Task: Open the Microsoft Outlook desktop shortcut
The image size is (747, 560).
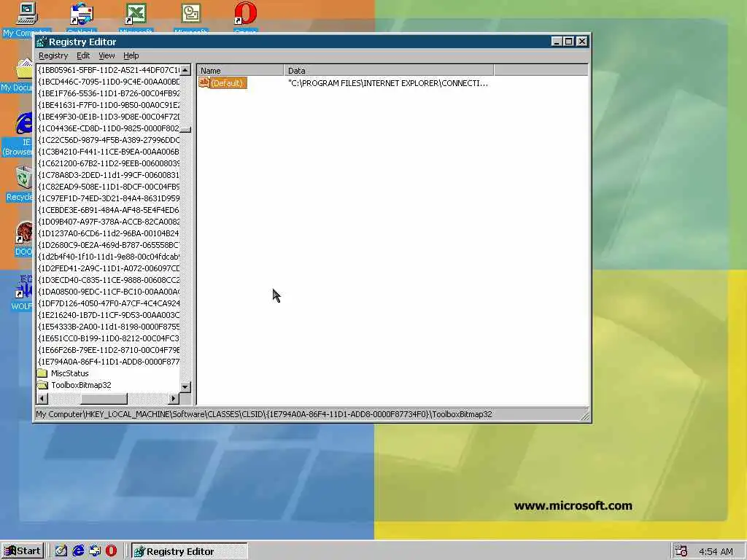Action: tap(190, 17)
